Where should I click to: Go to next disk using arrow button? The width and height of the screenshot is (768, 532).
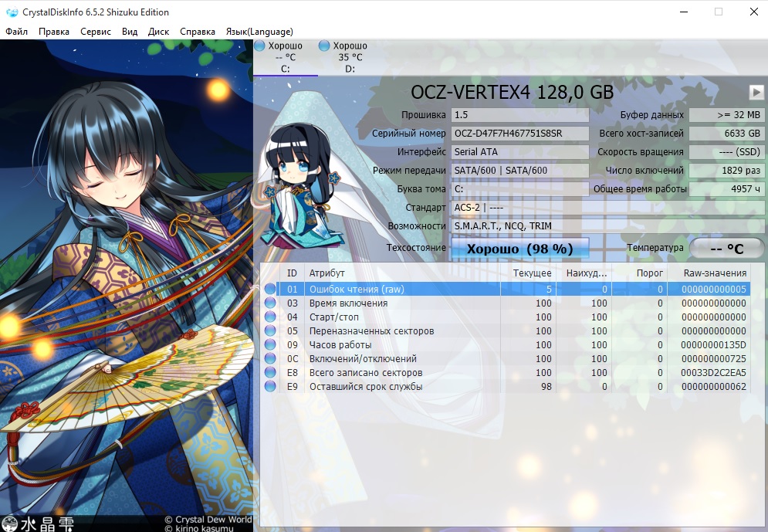click(756, 92)
